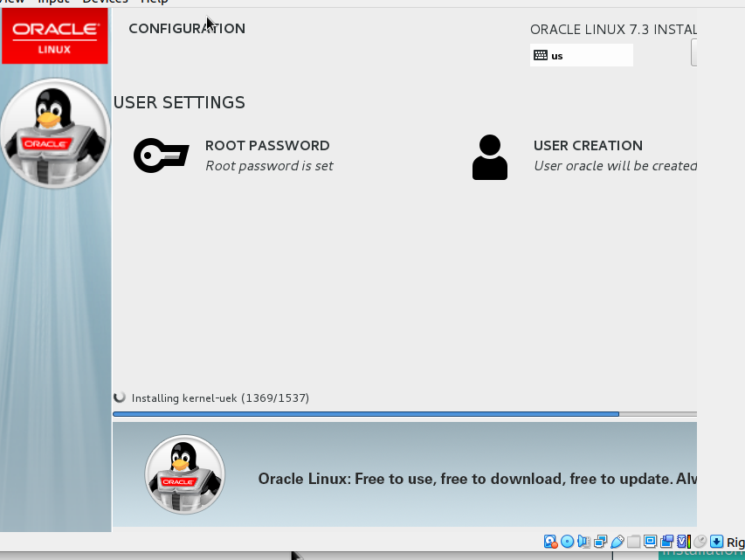
Task: Click the VirtualBox host key arrow icon
Action: (716, 542)
